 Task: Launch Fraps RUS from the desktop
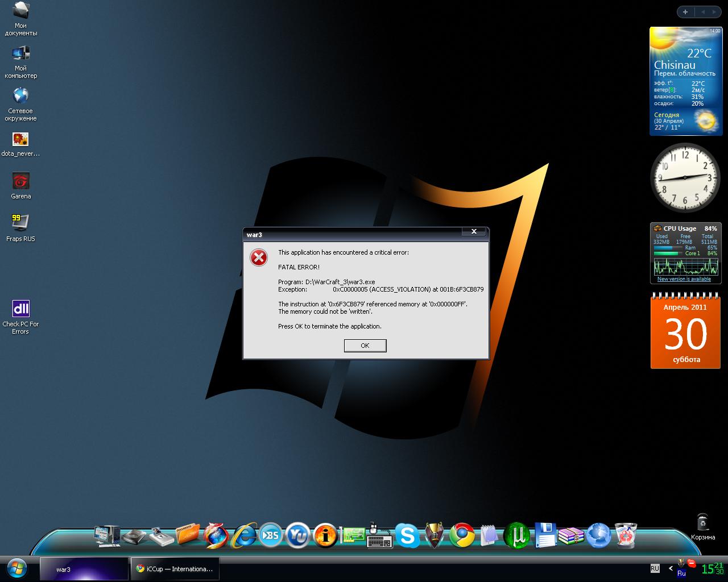(x=21, y=228)
